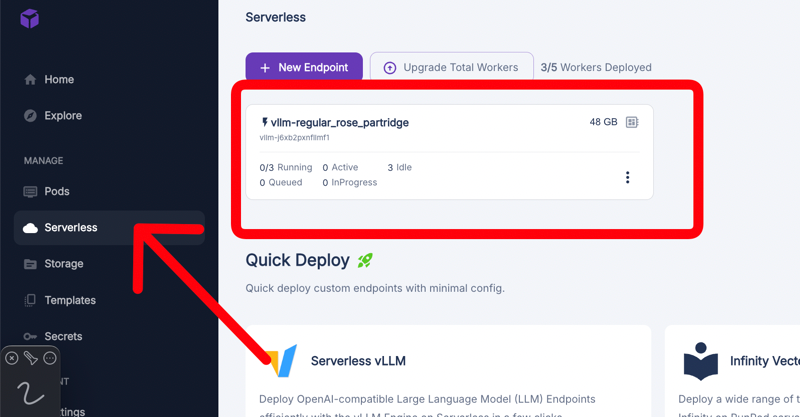Click the rocket icon next to Quick Deploy
800x417 pixels.
tap(365, 260)
